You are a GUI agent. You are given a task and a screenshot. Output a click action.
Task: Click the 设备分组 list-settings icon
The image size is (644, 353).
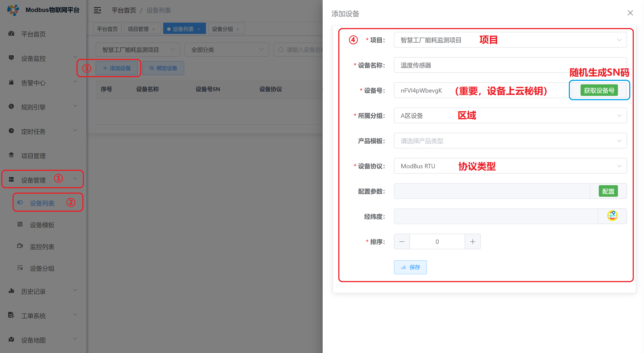pos(20,268)
